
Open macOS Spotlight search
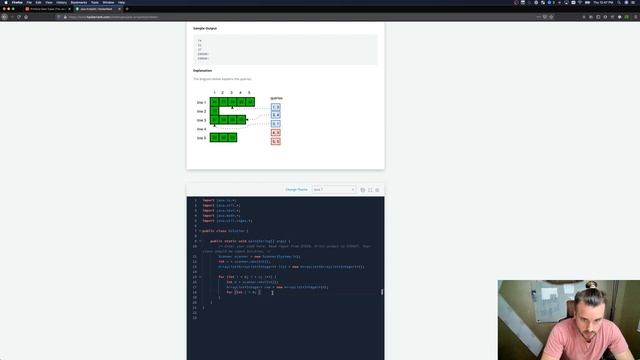tap(619, 2)
